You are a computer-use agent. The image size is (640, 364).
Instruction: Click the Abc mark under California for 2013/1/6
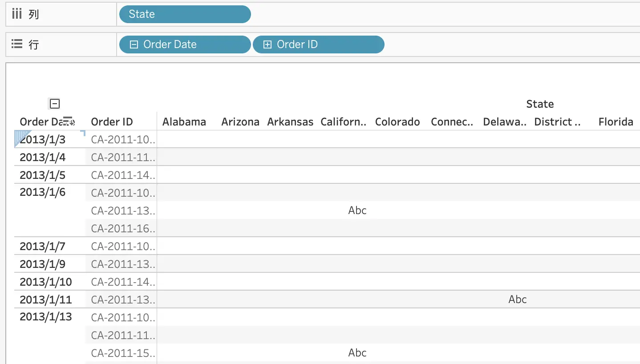coord(357,210)
